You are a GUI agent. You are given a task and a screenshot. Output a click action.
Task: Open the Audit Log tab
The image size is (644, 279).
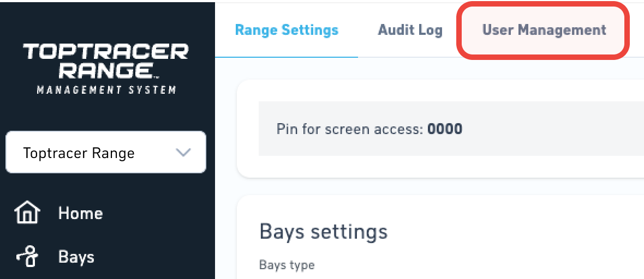410,30
